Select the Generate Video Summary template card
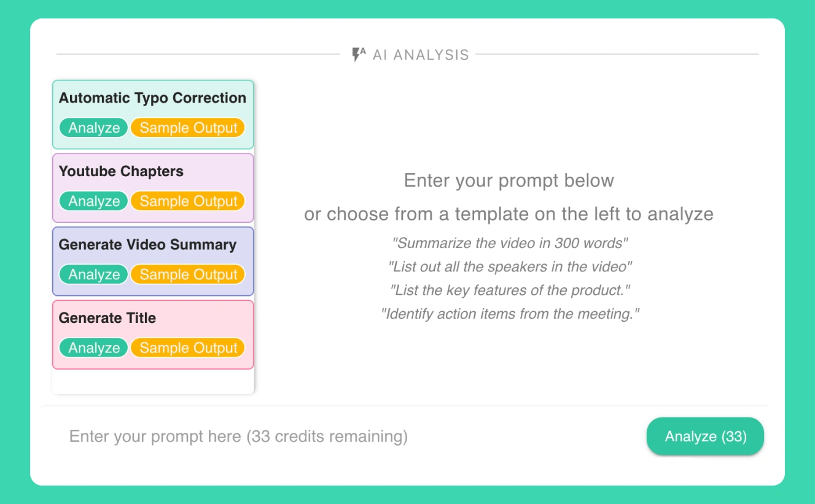Image resolution: width=815 pixels, height=504 pixels. tap(153, 261)
